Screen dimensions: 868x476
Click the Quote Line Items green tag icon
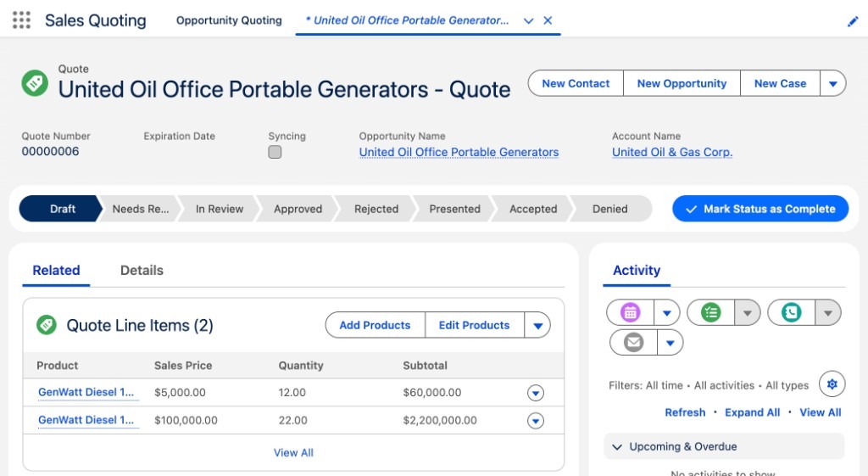coord(47,325)
